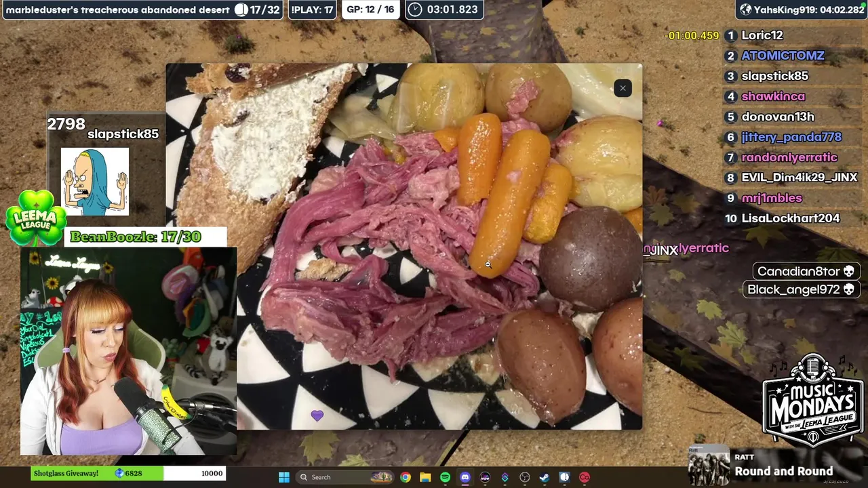Click the Music Mondays logo

coord(812,400)
